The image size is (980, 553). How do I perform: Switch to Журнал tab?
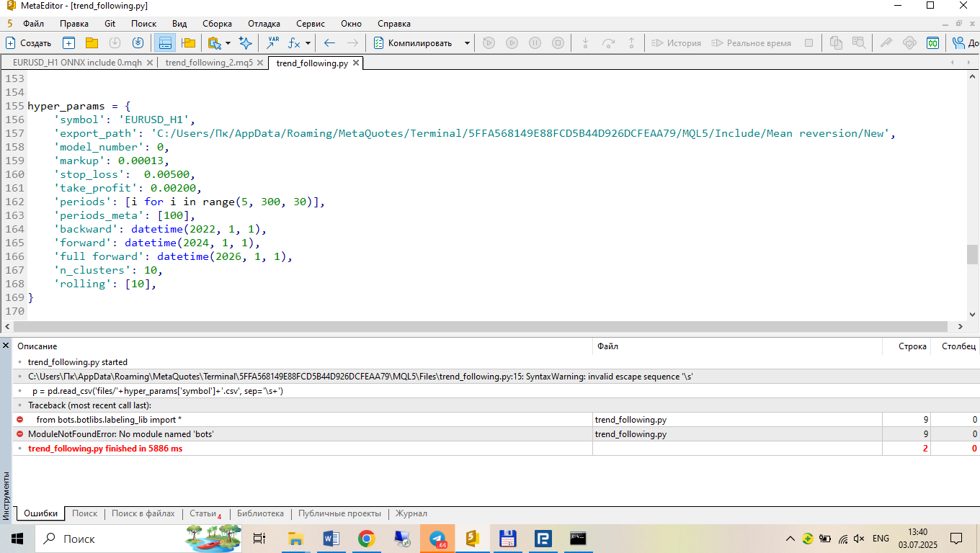point(411,513)
